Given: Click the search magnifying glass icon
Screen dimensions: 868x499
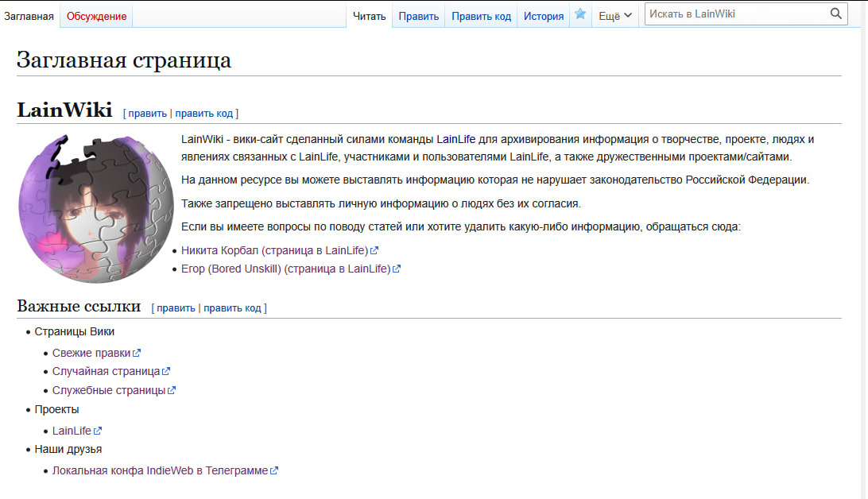Looking at the screenshot, I should click(x=835, y=14).
